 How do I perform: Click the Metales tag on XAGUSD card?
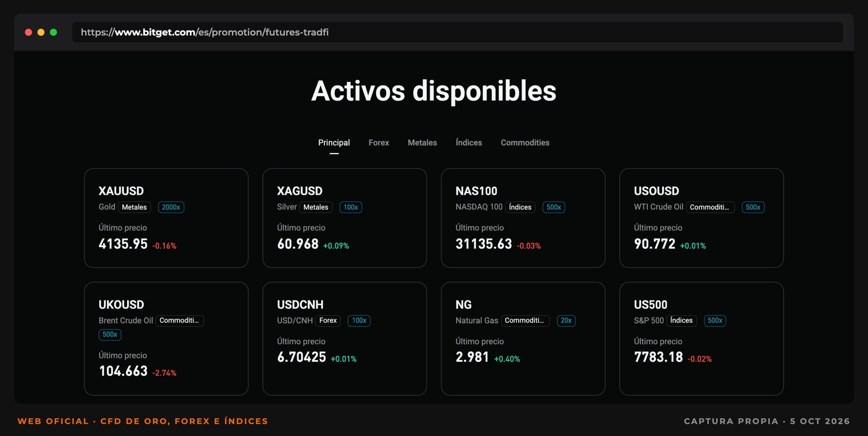pos(316,207)
